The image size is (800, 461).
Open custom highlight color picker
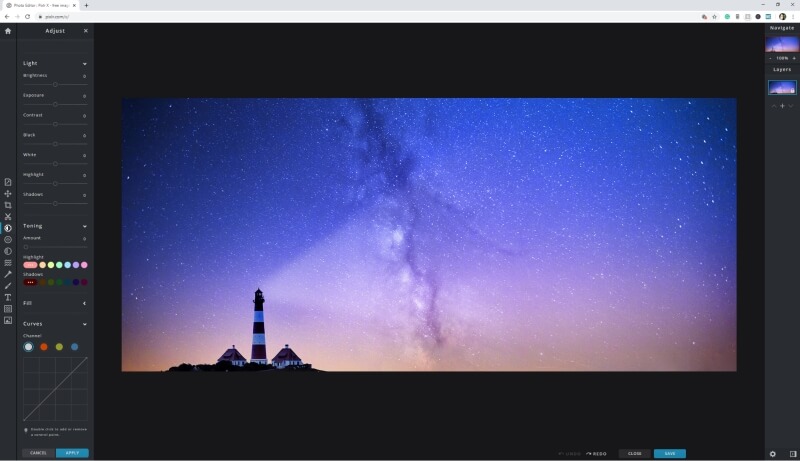30,265
